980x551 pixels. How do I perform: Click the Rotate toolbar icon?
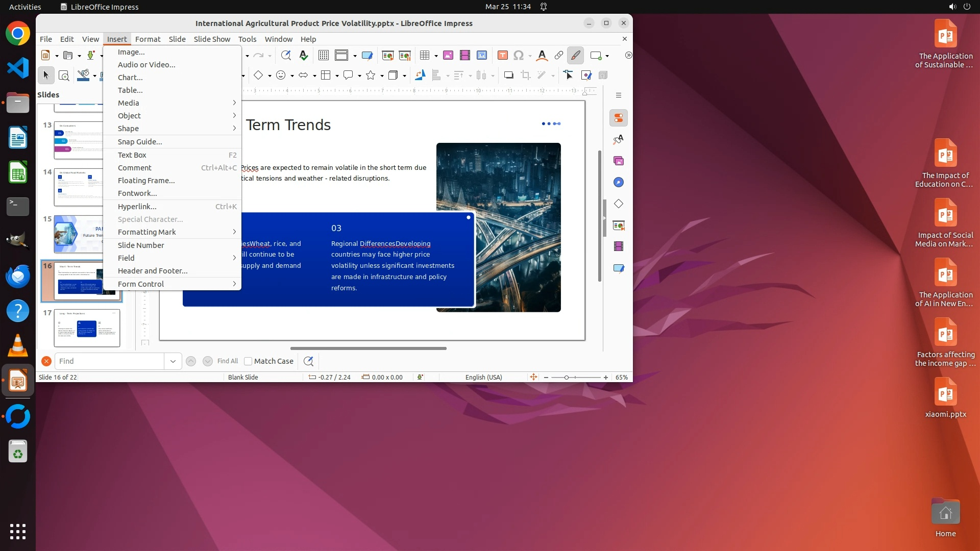[420, 76]
